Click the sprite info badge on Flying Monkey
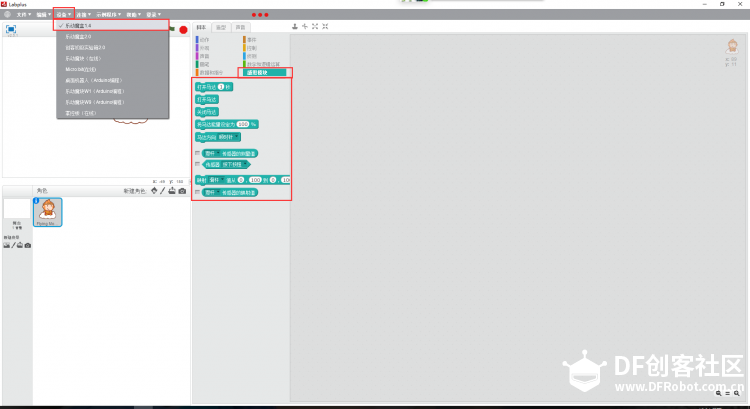 point(36,201)
